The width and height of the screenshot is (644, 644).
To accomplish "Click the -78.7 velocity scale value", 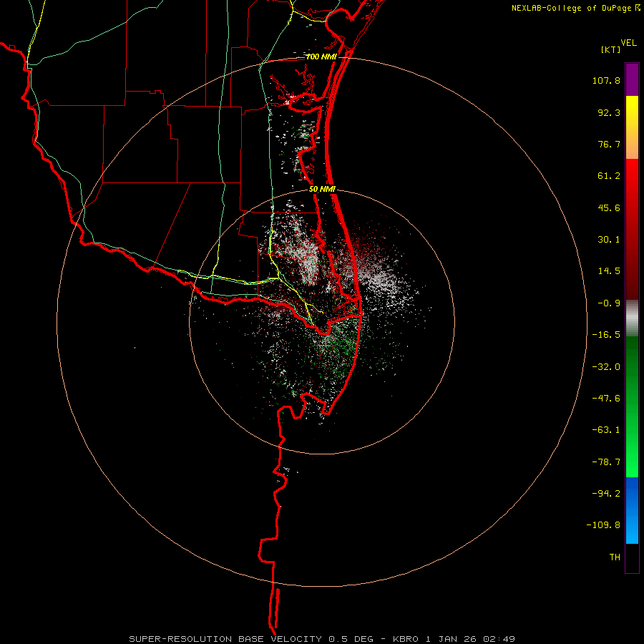I will tap(606, 462).
